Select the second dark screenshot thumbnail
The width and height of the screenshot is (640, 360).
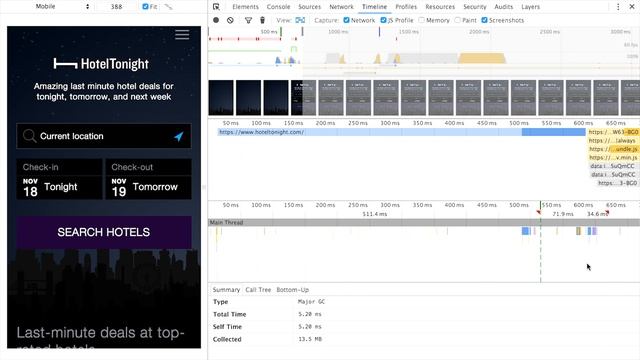(x=249, y=98)
